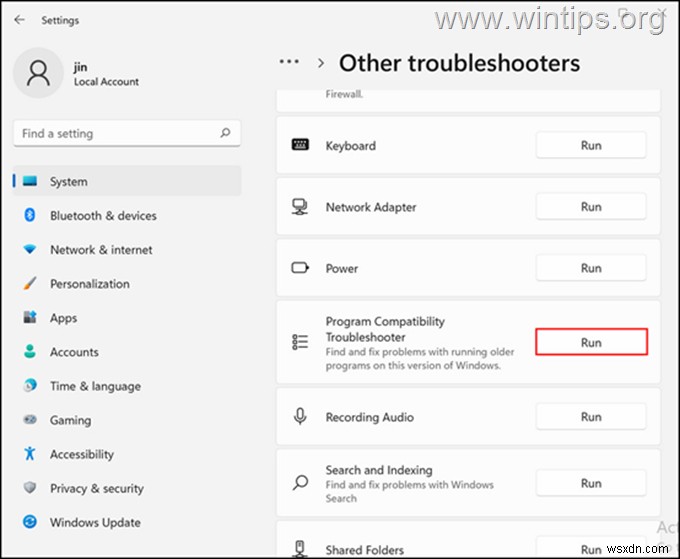
Task: Click the Power battery icon
Action: pyautogui.click(x=300, y=268)
